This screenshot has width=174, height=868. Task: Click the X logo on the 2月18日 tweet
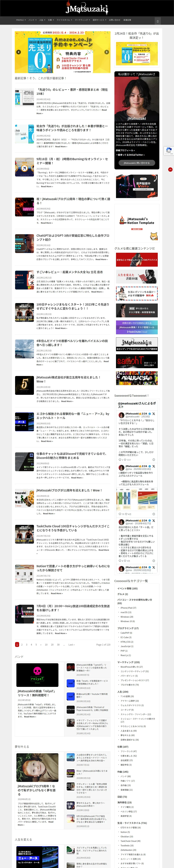[x=153, y=414]
